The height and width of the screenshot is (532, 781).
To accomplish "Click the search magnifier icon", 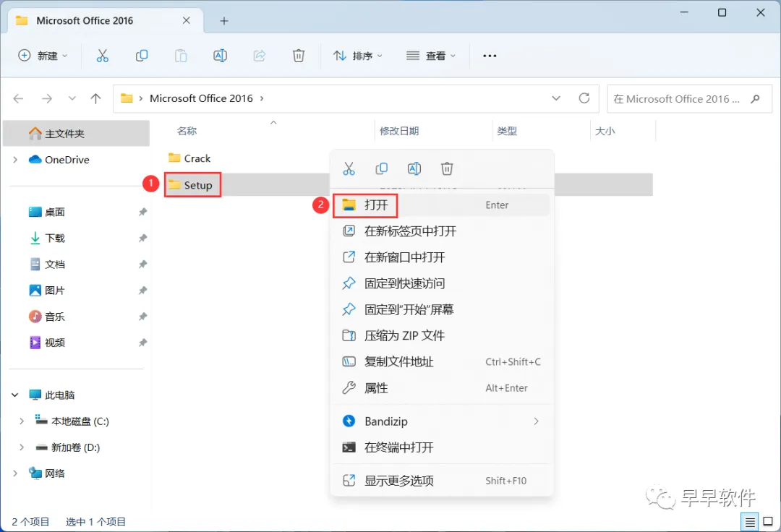I will 755,98.
